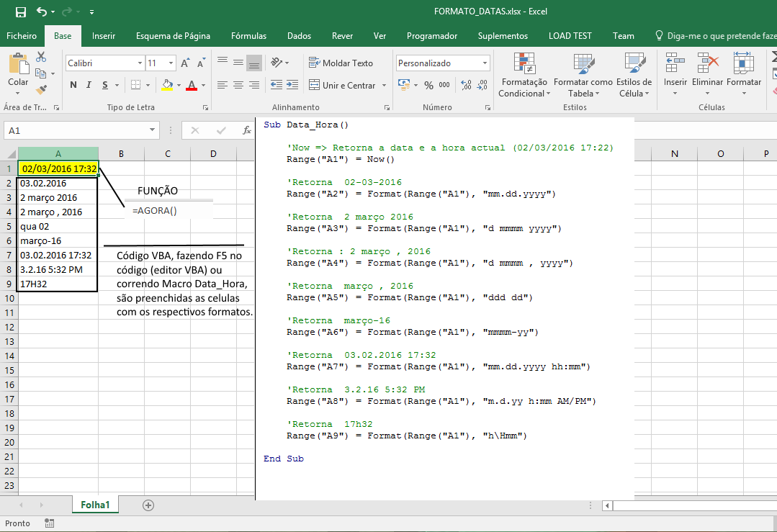The image size is (777, 532).
Task: Apply the 000 thousands separator style
Action: click(x=444, y=85)
